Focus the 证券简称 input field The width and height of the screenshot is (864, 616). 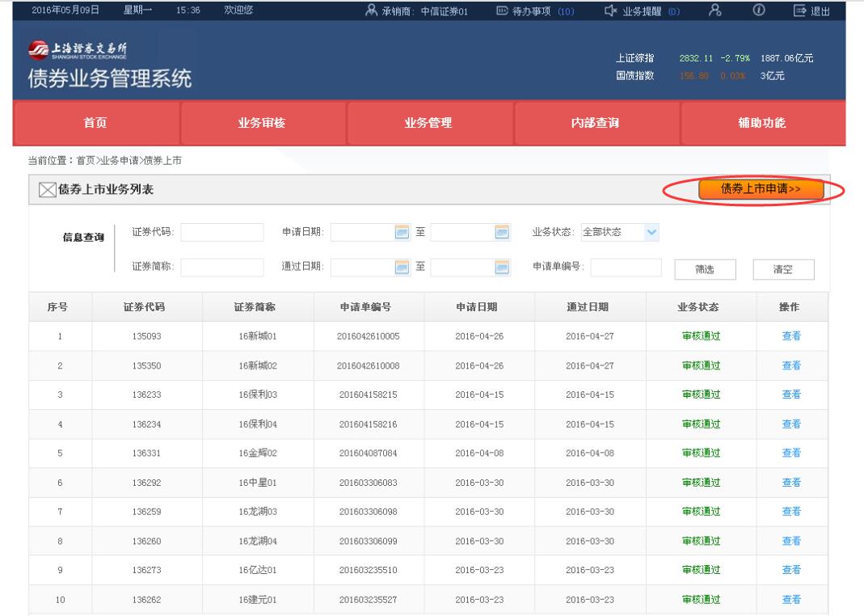click(x=222, y=268)
